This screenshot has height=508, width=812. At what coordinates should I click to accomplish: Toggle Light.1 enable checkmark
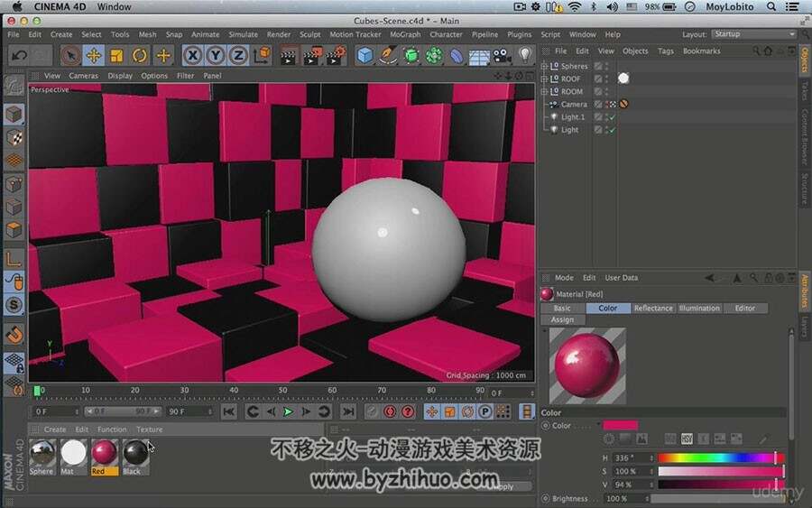613,117
